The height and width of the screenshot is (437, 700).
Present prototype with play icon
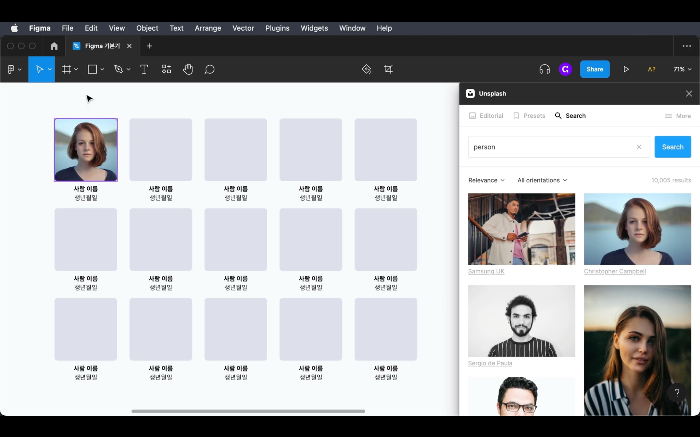pyautogui.click(x=626, y=69)
